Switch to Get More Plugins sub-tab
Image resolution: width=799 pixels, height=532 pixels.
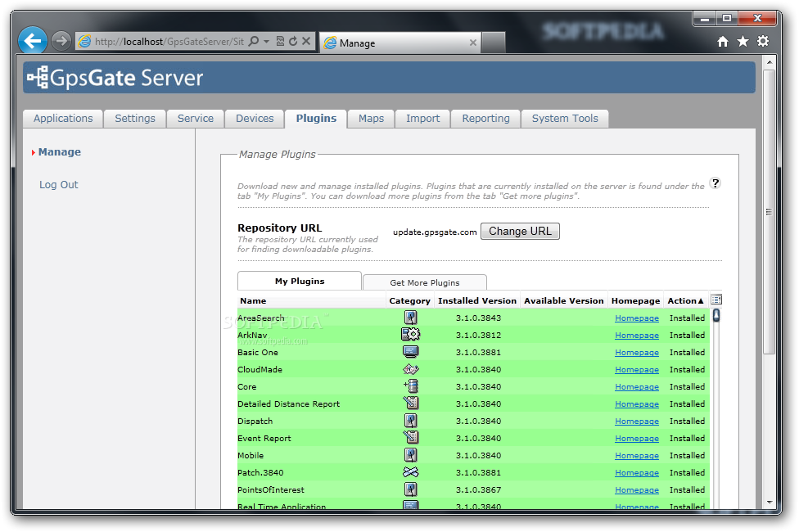point(425,282)
